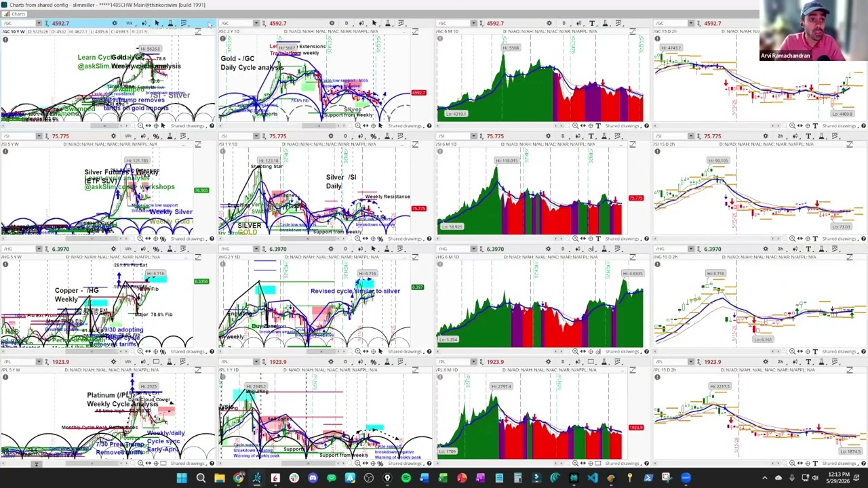This screenshot has width=868, height=488.
Task: Open Shared drawings menu below /HG 2Y chart
Action: (406, 351)
